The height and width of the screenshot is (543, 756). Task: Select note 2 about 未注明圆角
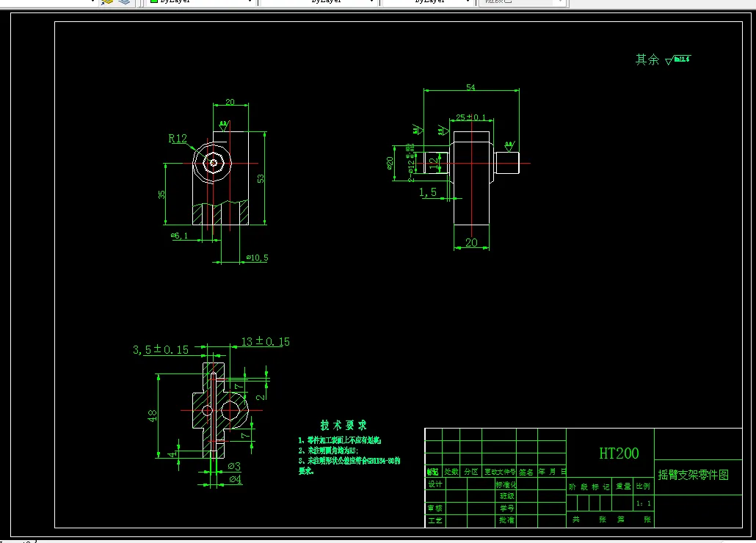point(328,451)
